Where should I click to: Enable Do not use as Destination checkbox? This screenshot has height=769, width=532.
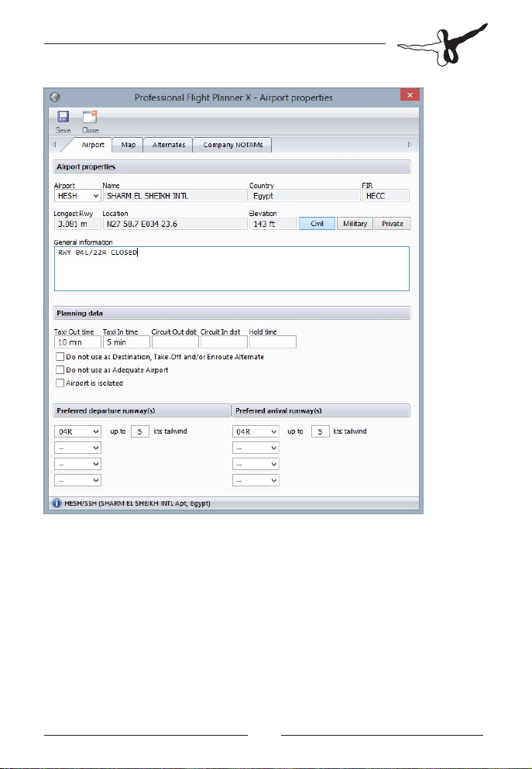coord(60,356)
